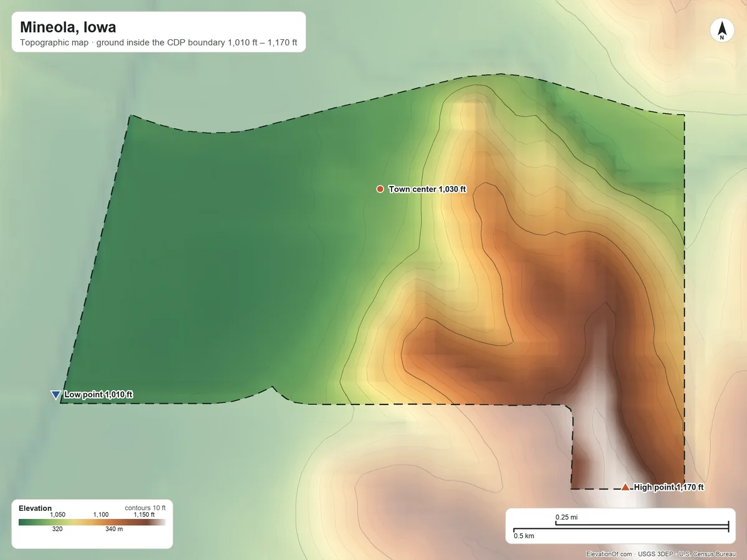Viewport: 747px width, 560px height.
Task: Click the 'High point 1,170 ft' label
Action: (669, 487)
